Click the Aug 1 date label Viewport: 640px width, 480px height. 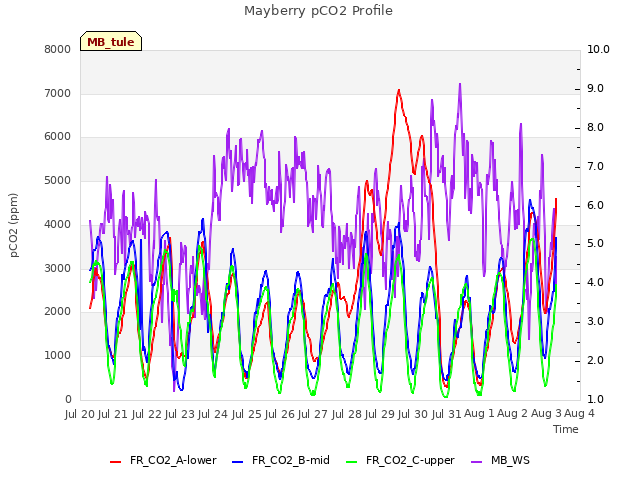[x=479, y=414]
